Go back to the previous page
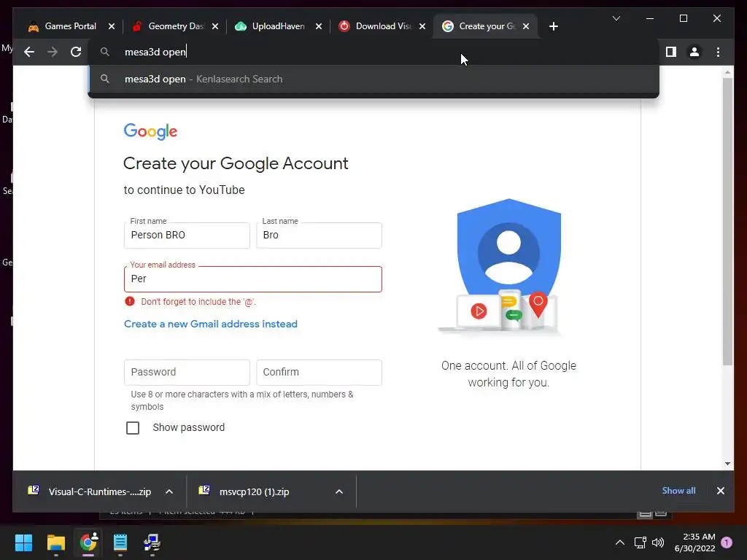Viewport: 747px width, 560px height. pos(29,52)
